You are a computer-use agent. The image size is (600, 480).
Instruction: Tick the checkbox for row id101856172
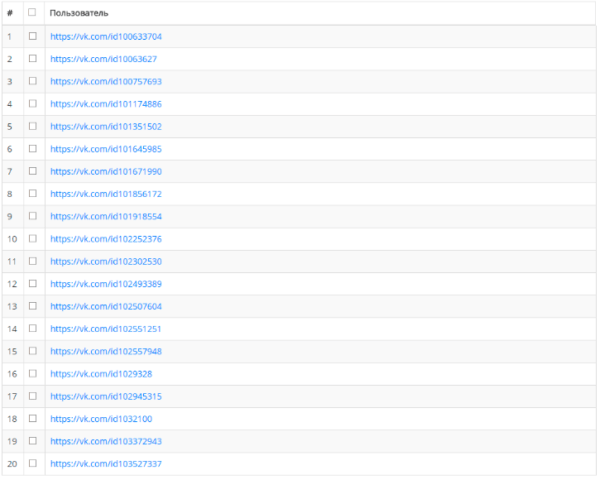[33, 193]
